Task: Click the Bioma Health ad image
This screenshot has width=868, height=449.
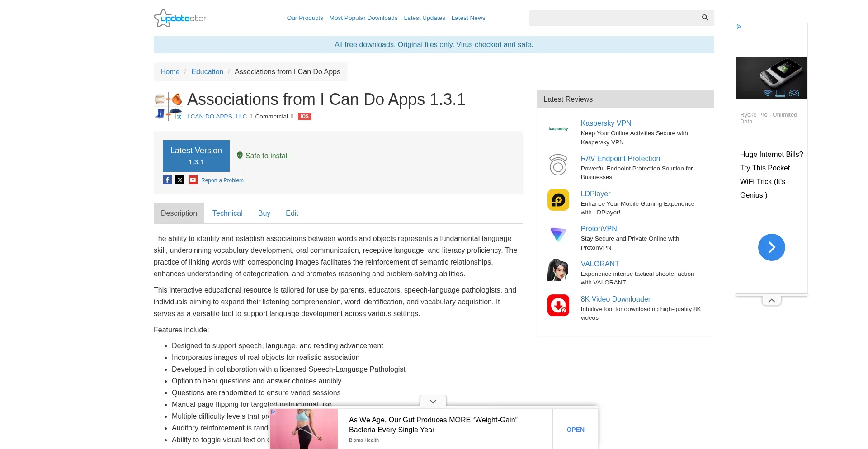Action: pos(304,429)
